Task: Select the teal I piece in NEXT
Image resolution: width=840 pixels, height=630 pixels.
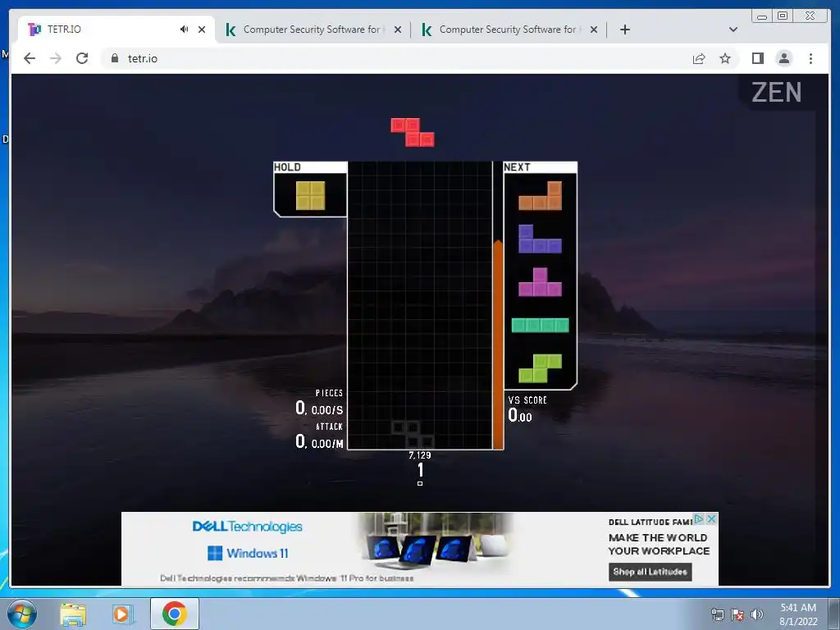Action: point(540,325)
